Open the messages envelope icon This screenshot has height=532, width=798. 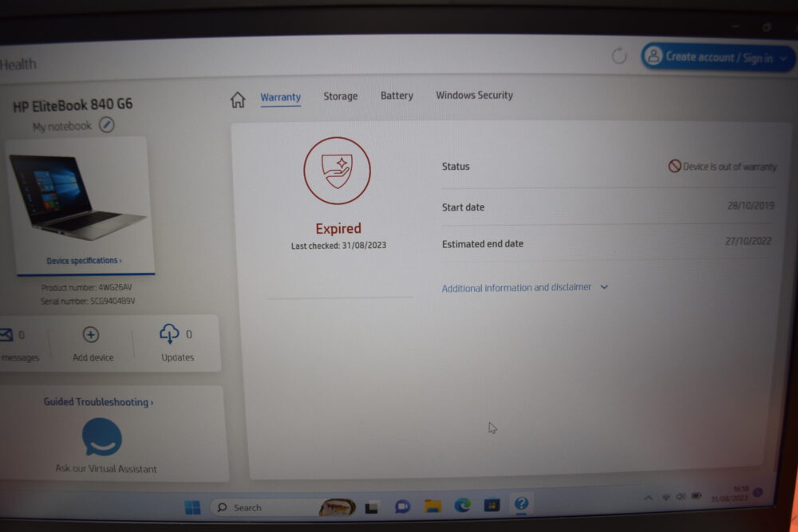(x=6, y=335)
